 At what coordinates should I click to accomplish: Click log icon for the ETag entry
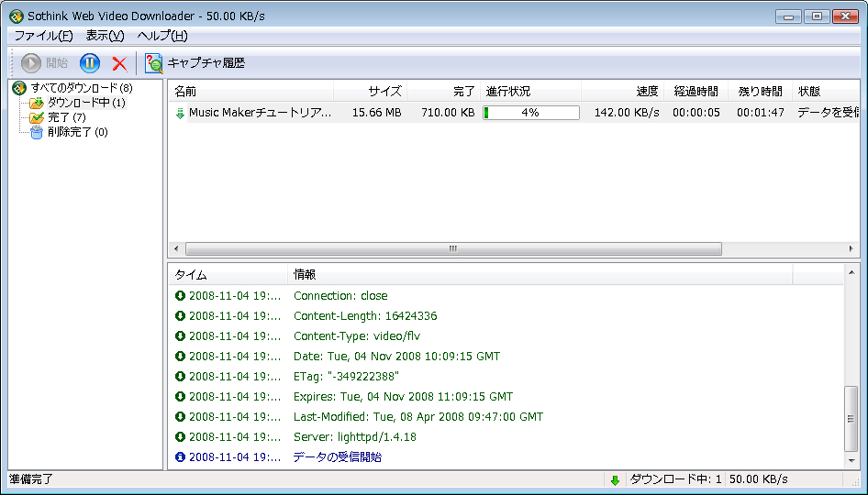click(x=180, y=377)
